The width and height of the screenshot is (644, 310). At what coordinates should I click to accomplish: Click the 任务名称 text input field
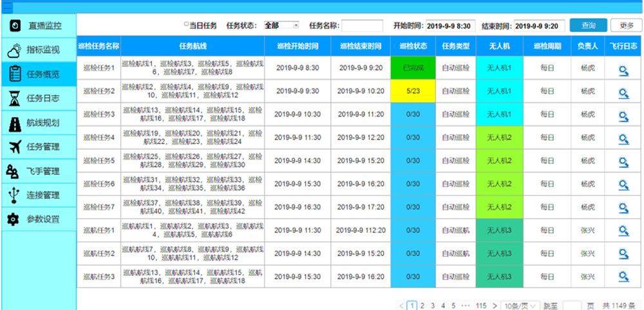(x=362, y=26)
